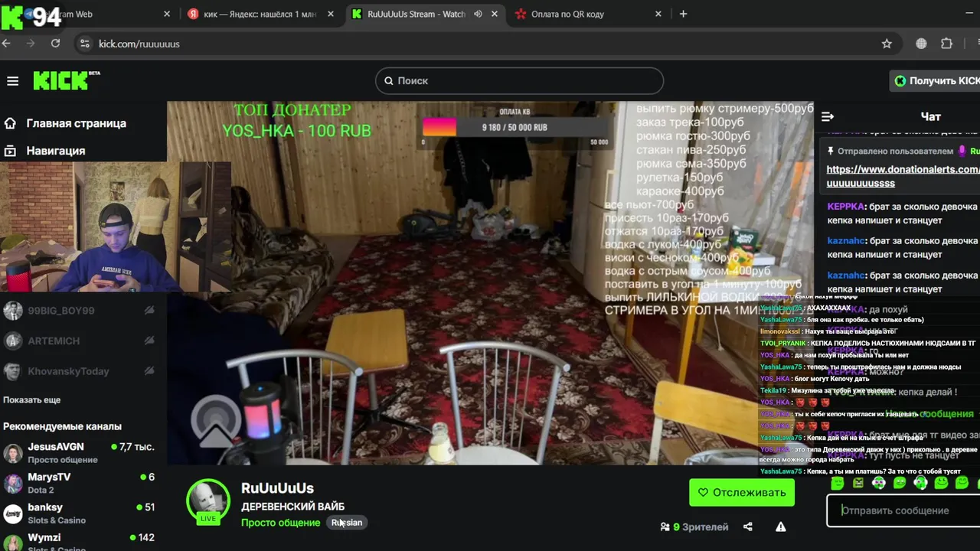Click offline icon next to KhovanskyToday
The width and height of the screenshot is (980, 551).
pyautogui.click(x=149, y=371)
